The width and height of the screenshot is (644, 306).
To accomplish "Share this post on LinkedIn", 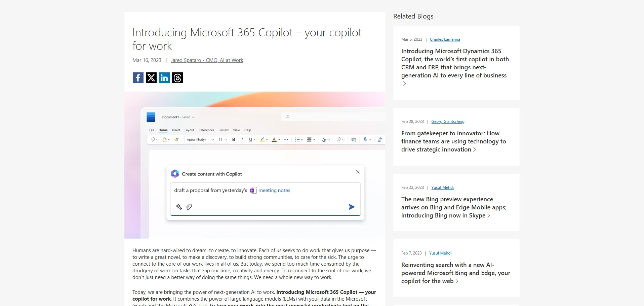I will (x=164, y=78).
